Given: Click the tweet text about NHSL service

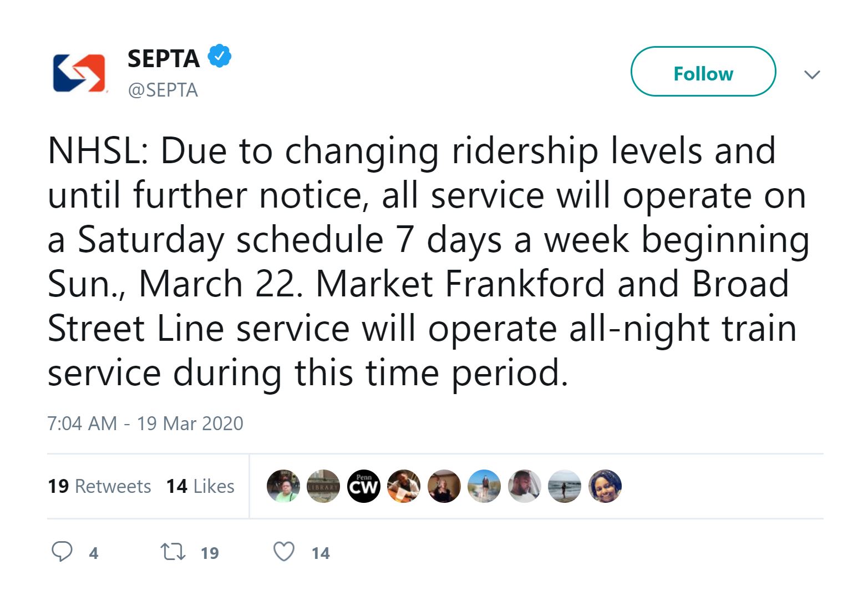Looking at the screenshot, I should 428,261.
